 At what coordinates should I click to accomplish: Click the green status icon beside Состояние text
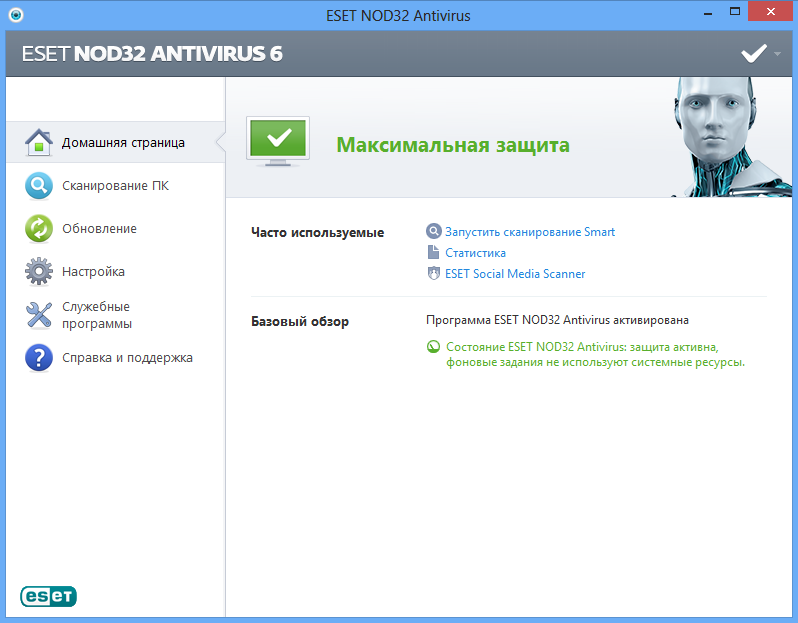coord(433,347)
